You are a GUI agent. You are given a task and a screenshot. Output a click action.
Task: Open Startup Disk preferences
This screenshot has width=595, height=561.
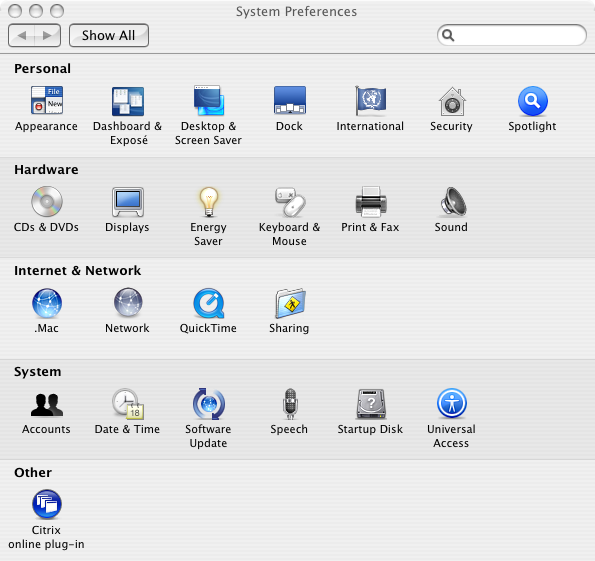(371, 403)
